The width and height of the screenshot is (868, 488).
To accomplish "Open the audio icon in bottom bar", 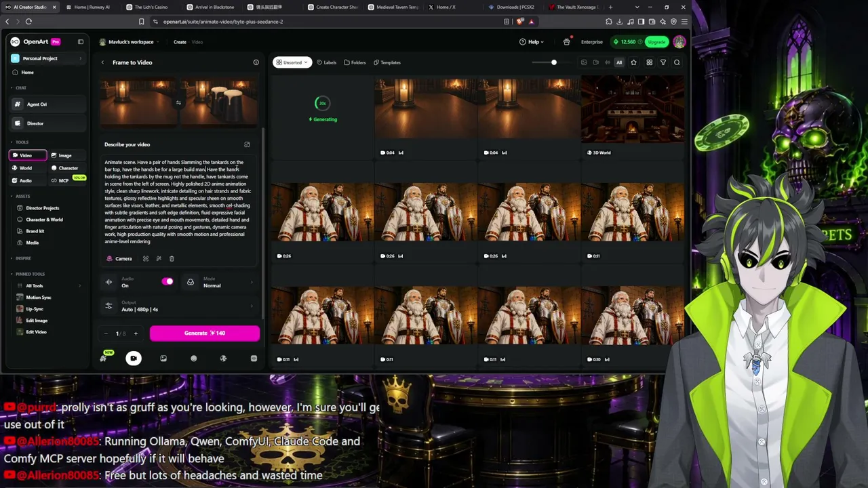I will coord(254,358).
